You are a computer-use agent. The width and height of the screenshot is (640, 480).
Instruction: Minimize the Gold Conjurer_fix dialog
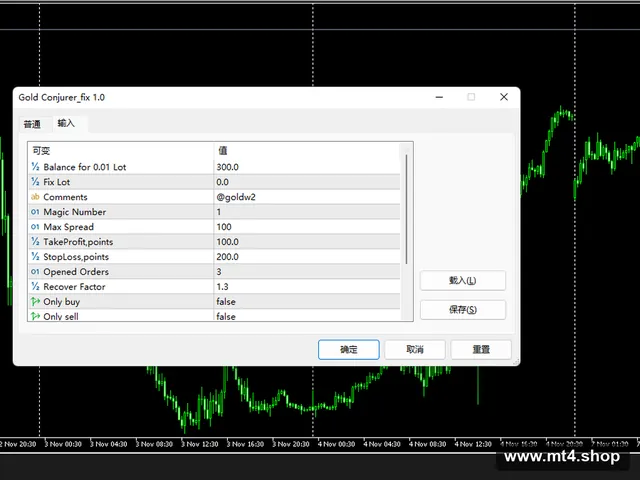click(x=439, y=97)
